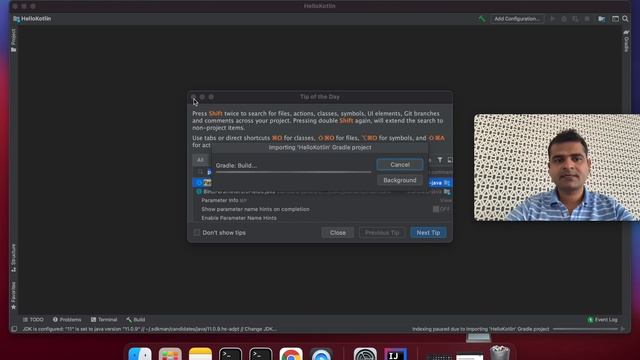Screen dimensions: 640x360
Task: Open the TODO tool window tab
Action: click(x=33, y=320)
